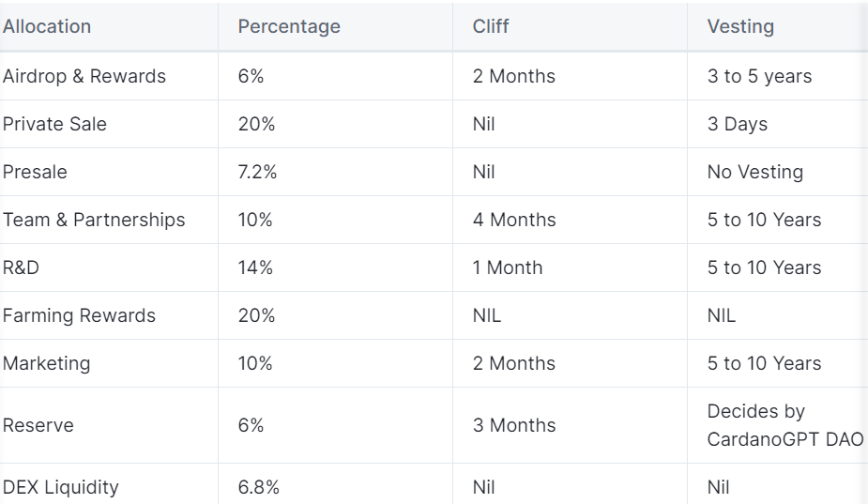The image size is (868, 504).
Task: Select the Airdrop & Rewards cell
Action: (84, 76)
